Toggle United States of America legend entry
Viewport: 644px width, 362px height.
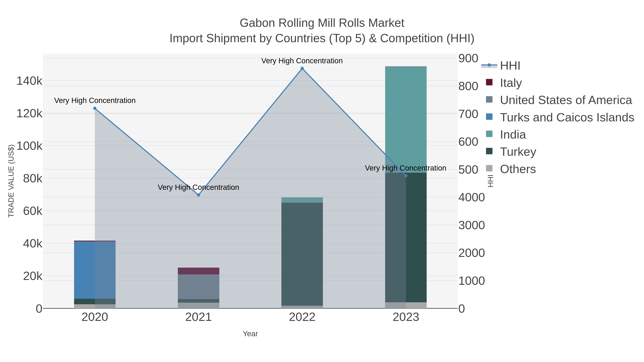[559, 100]
